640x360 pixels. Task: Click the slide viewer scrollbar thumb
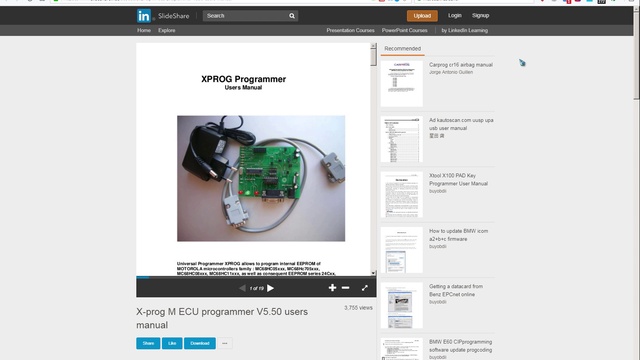[x=373, y=57]
